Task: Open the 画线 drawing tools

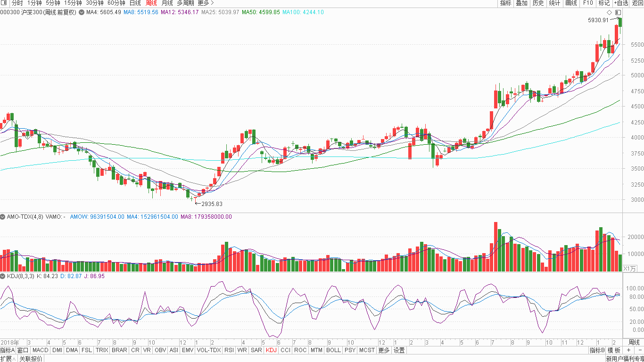Action: point(571,3)
